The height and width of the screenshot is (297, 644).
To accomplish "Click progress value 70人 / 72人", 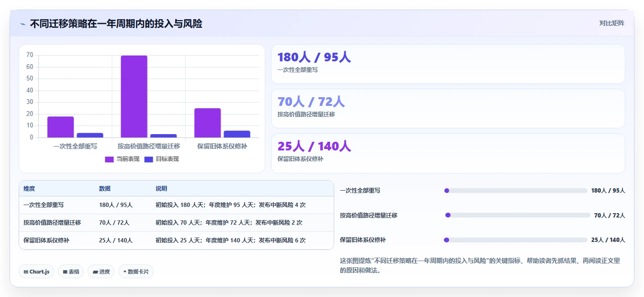I will pyautogui.click(x=610, y=215).
